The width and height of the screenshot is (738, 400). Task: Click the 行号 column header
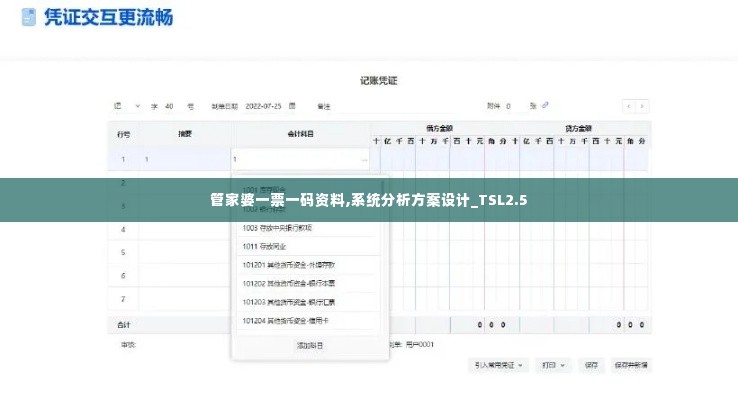pyautogui.click(x=123, y=134)
